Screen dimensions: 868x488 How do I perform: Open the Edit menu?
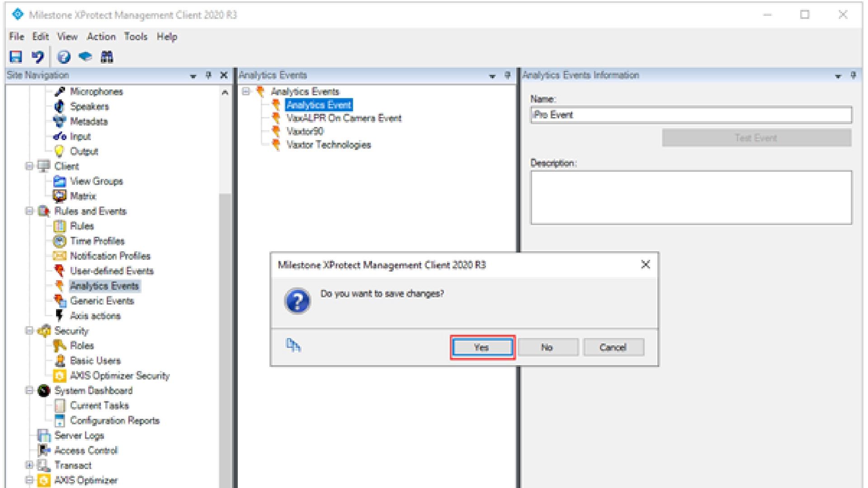coord(40,37)
